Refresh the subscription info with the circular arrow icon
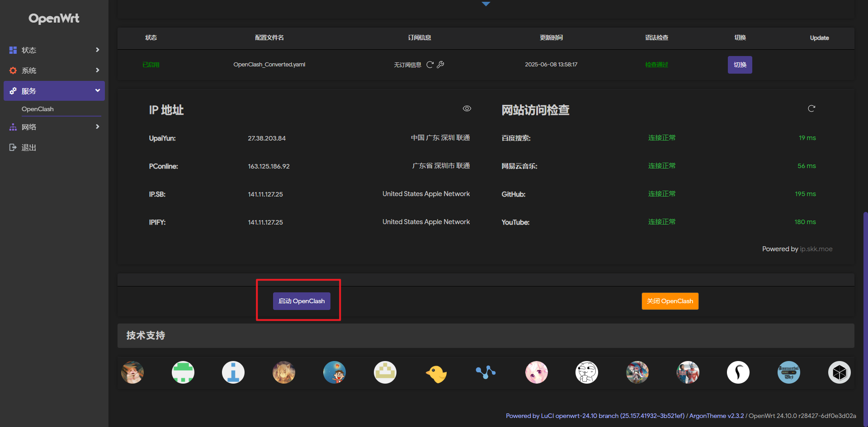This screenshot has width=868, height=427. point(429,65)
